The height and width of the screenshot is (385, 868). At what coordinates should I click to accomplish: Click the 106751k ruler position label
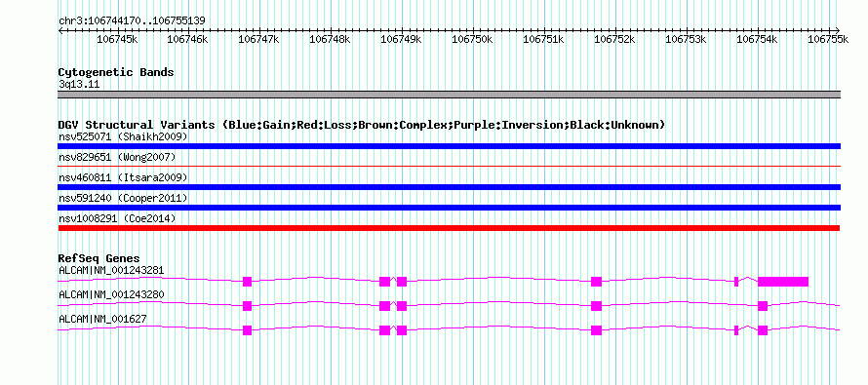(x=543, y=39)
